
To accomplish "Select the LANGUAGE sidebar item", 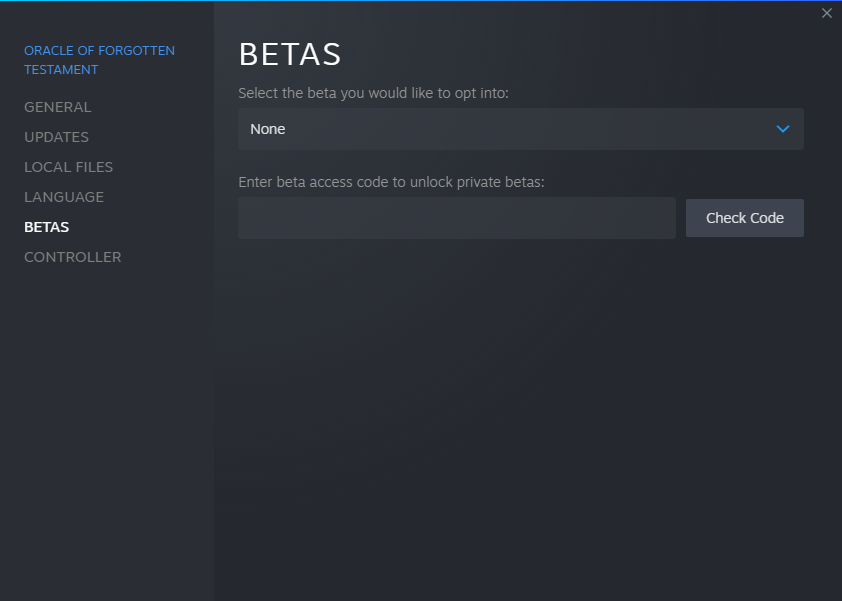I will tap(64, 197).
